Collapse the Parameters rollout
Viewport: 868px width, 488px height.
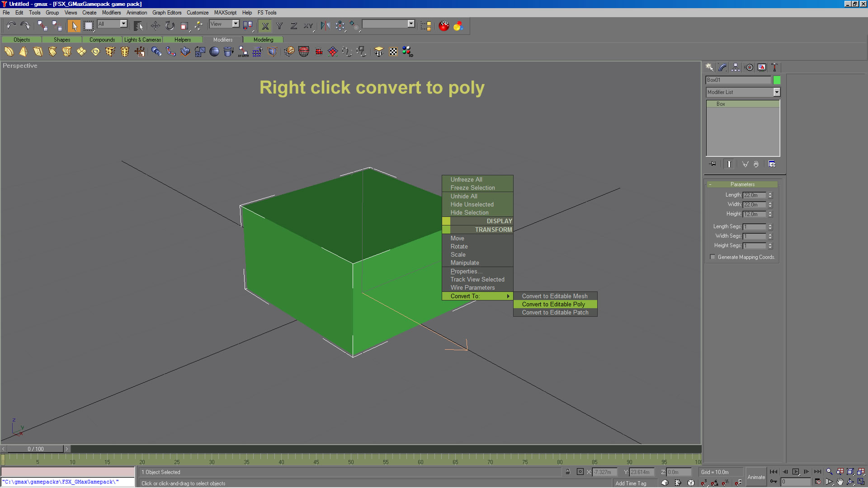(742, 184)
